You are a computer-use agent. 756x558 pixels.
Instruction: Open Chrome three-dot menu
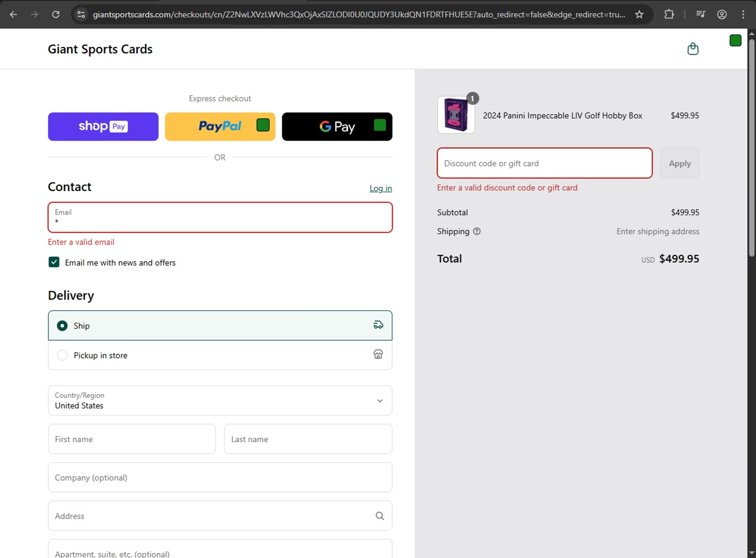click(x=743, y=14)
